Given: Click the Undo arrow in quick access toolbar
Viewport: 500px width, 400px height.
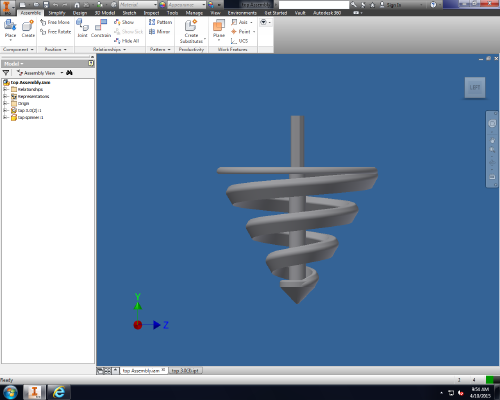Looking at the screenshot, I should coord(55,5).
